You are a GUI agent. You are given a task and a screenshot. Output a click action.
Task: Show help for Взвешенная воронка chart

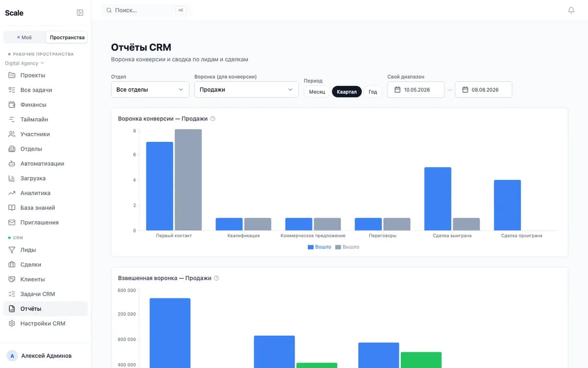click(x=217, y=278)
